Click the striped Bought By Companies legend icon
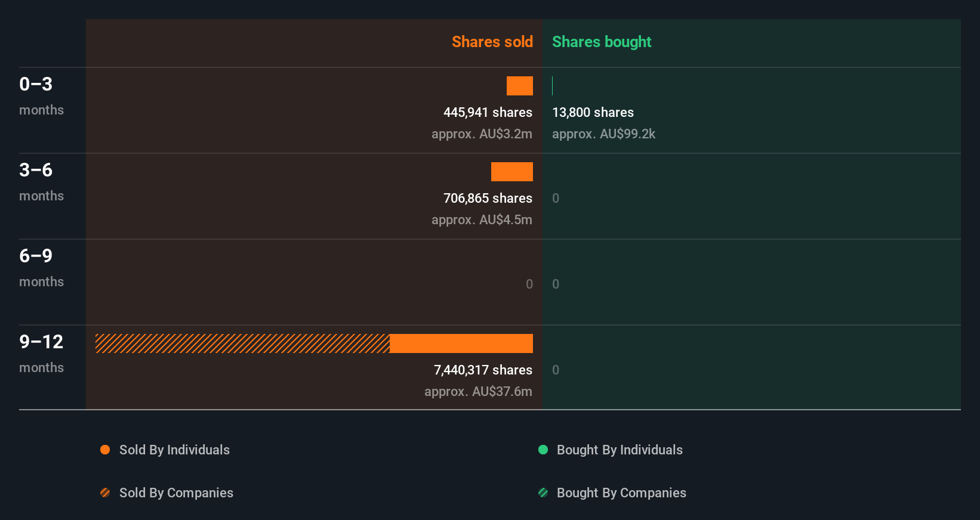The height and width of the screenshot is (520, 980). tap(543, 493)
